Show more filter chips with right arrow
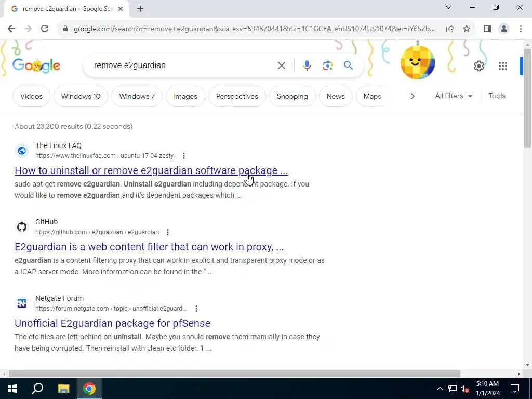This screenshot has width=532, height=399. (412, 96)
